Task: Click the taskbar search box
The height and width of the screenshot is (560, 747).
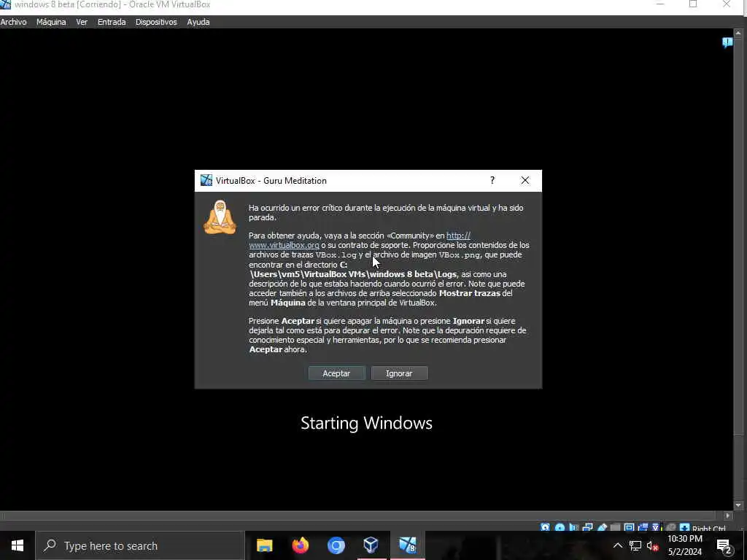Action: pyautogui.click(x=139, y=545)
